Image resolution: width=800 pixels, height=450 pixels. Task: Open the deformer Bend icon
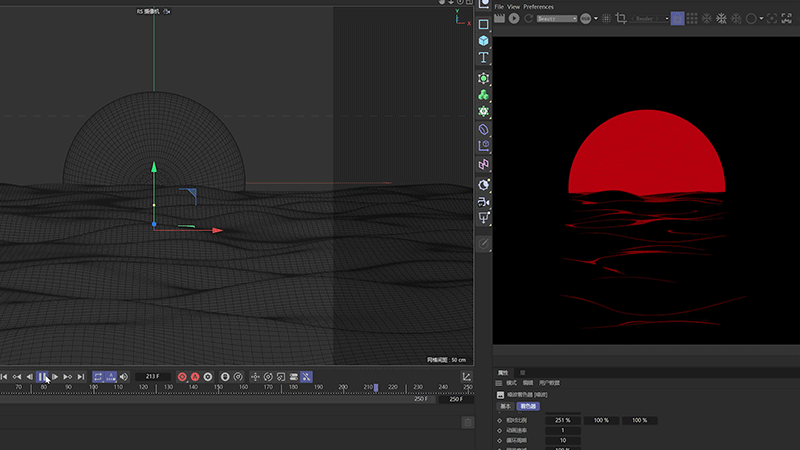(x=483, y=146)
